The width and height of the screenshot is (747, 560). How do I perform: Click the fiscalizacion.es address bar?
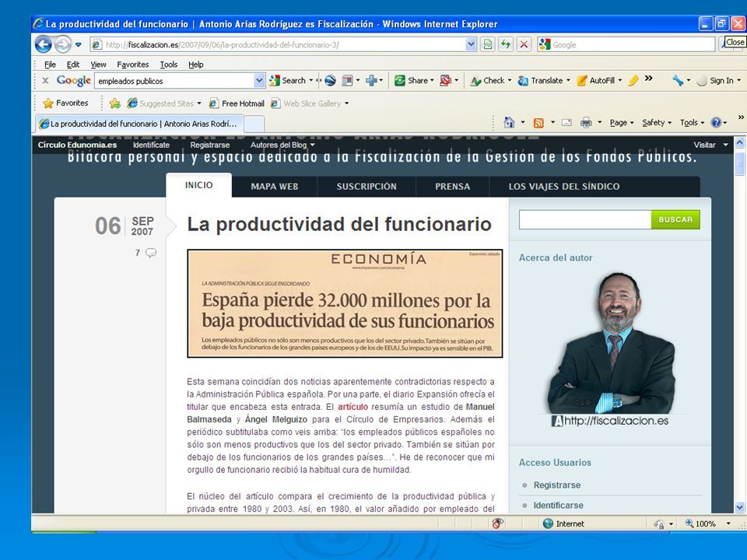(x=279, y=45)
